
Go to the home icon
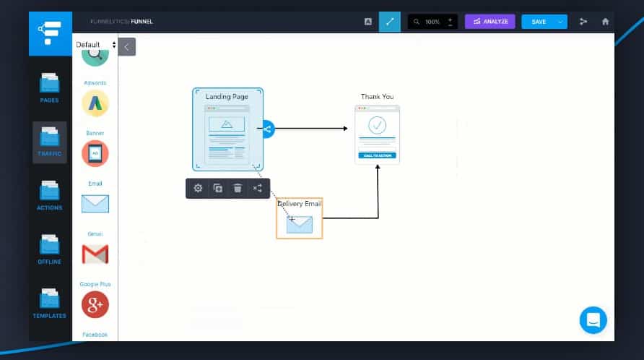pos(606,22)
